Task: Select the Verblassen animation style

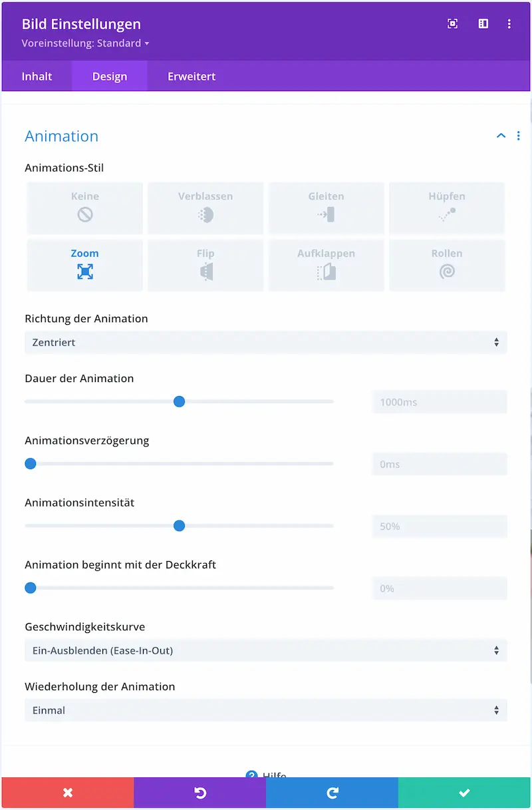Action: tap(205, 206)
